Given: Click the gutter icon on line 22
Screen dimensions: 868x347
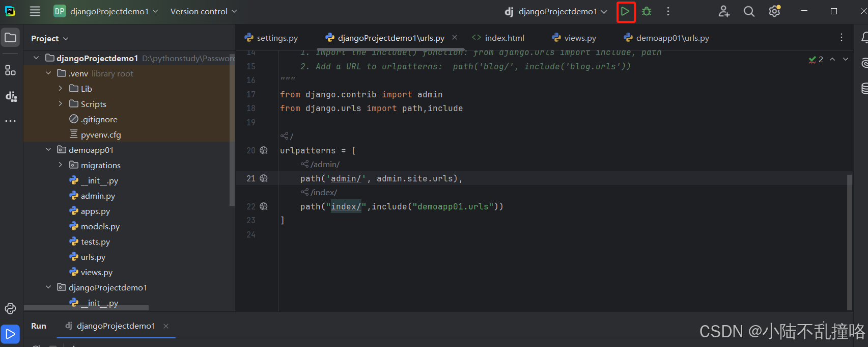Looking at the screenshot, I should click(x=264, y=206).
